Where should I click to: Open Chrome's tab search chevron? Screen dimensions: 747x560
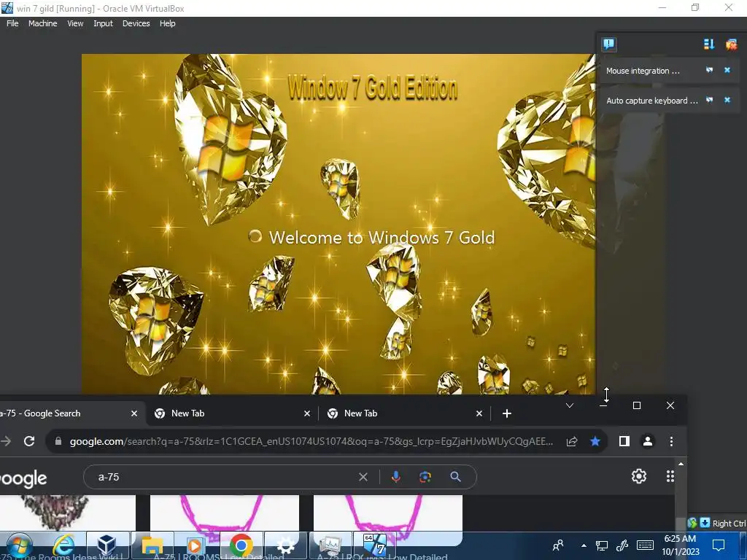coord(569,405)
